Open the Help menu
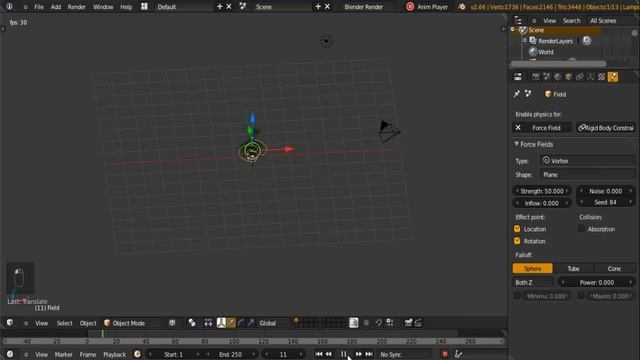The width and height of the screenshot is (640, 360). click(126, 7)
